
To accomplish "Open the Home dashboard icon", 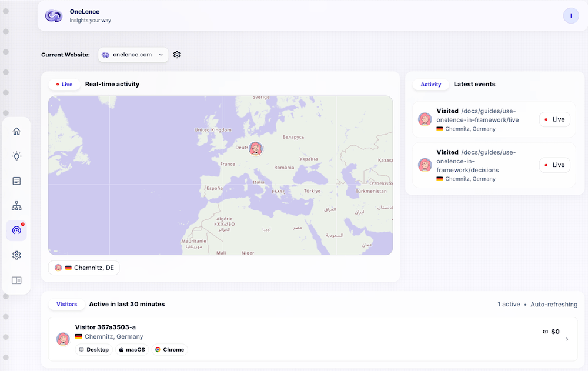I will point(16,131).
